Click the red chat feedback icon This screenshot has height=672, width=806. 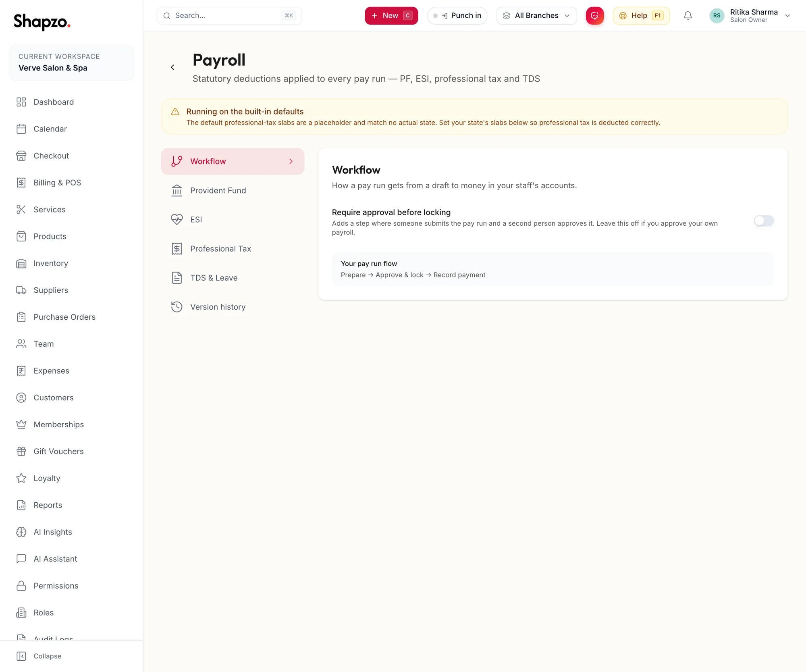coord(595,16)
